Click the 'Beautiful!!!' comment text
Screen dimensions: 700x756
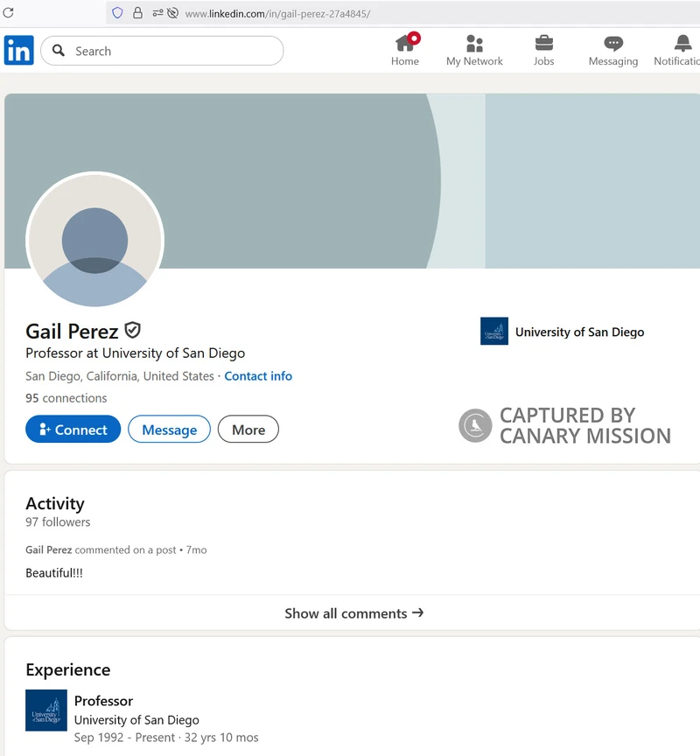coord(54,573)
